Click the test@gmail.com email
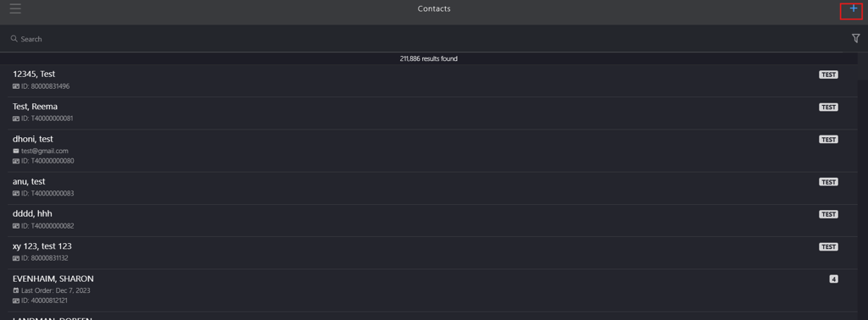The height and width of the screenshot is (320, 868). tap(45, 151)
